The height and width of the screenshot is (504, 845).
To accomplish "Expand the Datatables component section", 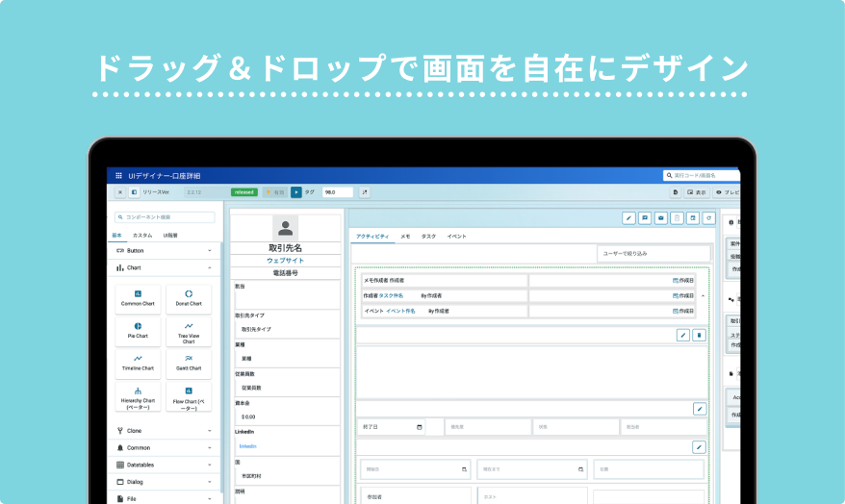I will pos(164,465).
